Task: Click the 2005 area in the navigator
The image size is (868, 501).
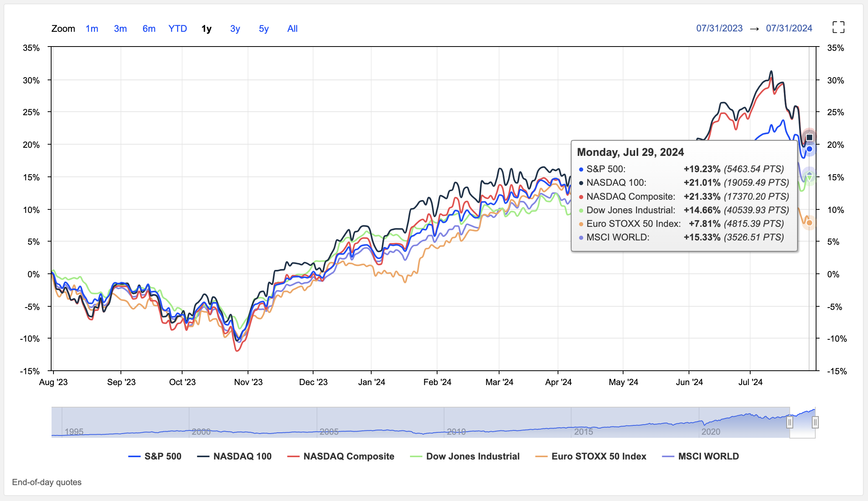Action: pos(329,432)
